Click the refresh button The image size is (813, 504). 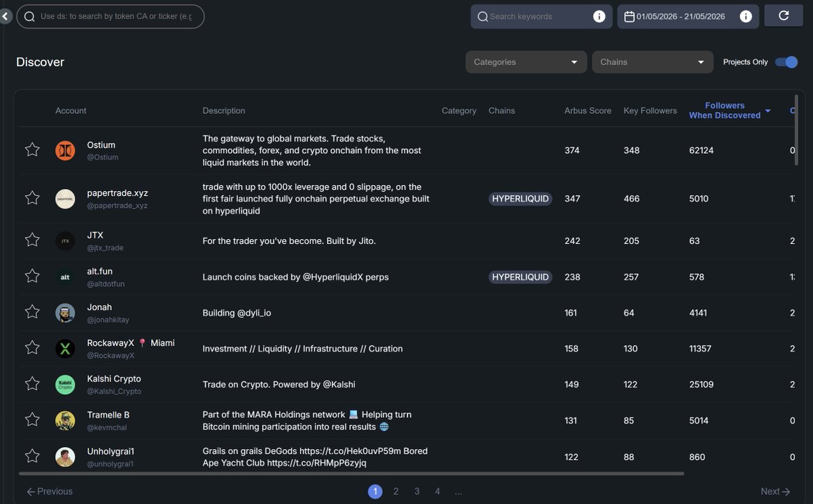pos(784,16)
